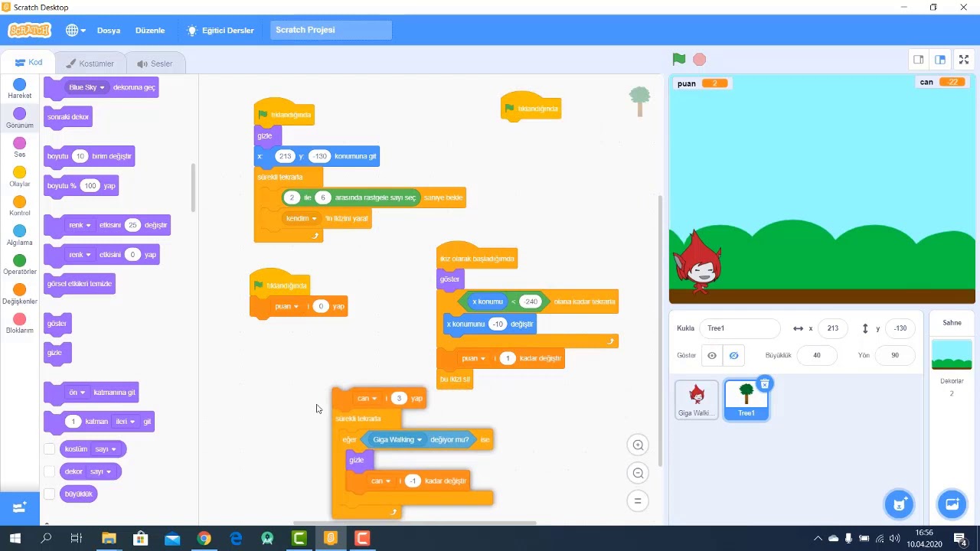Zoom out the code workspace

pos(637,473)
